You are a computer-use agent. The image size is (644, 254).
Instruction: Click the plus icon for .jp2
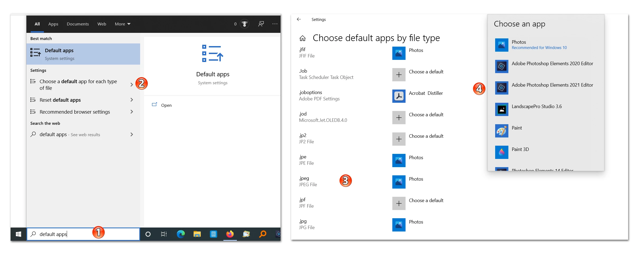tap(399, 139)
